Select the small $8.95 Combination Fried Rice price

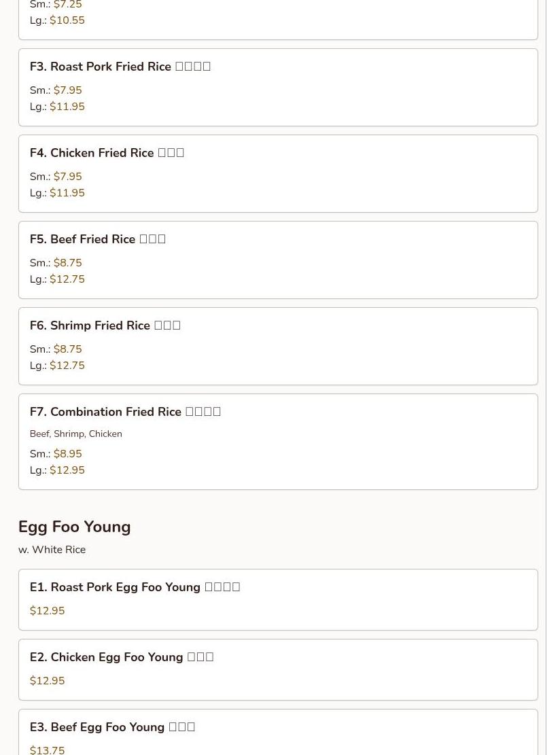[x=67, y=454]
